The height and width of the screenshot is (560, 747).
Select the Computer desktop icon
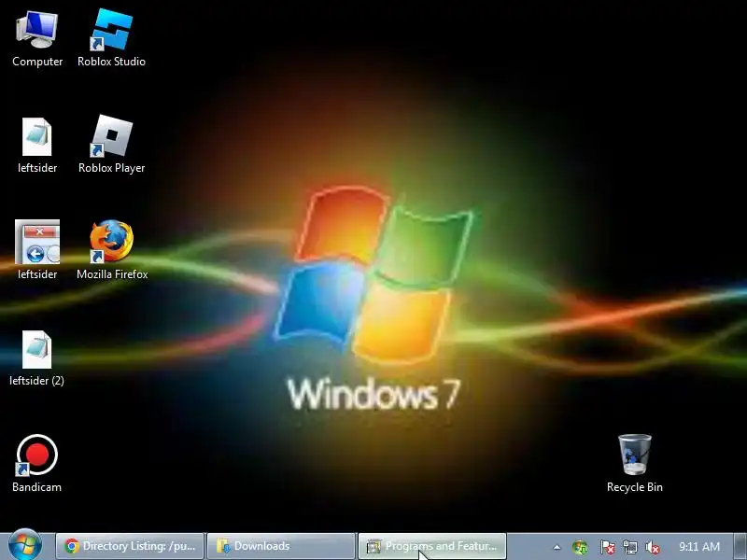tap(37, 39)
